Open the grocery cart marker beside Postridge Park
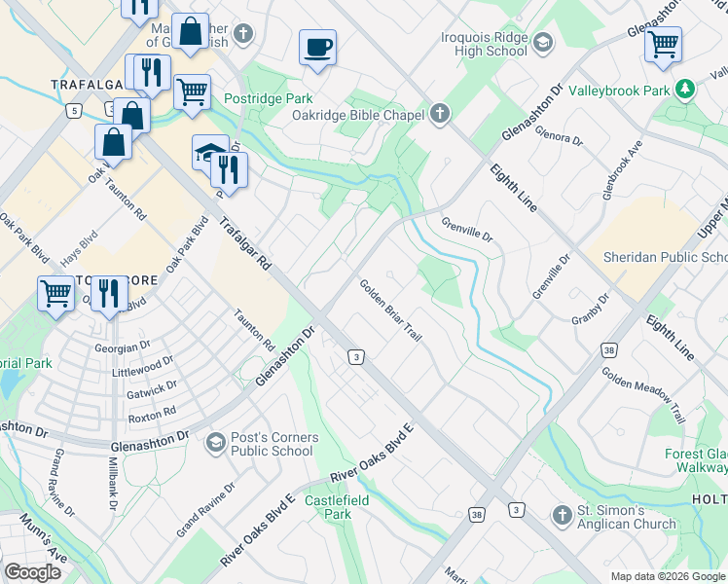Screen dimensions: 728x584 (x=192, y=92)
